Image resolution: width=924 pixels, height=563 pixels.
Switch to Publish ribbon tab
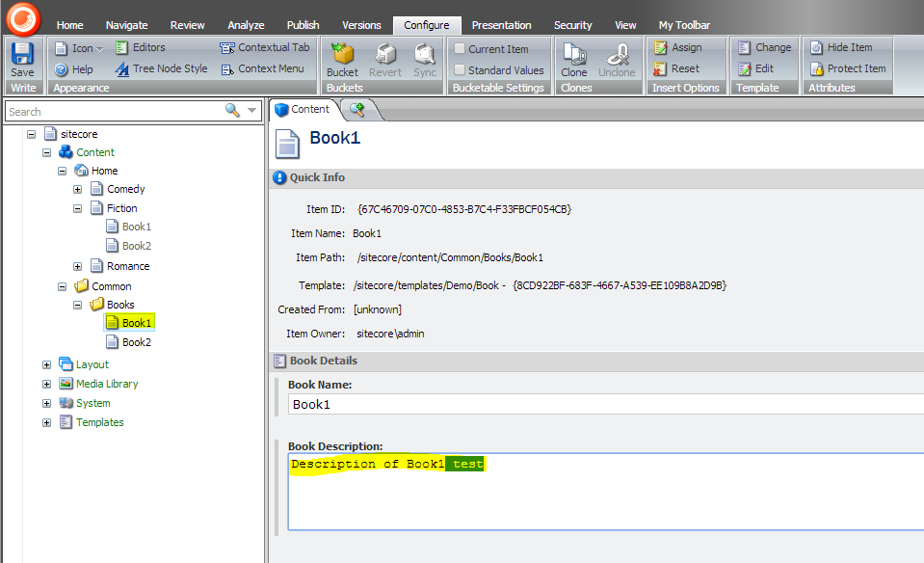pyautogui.click(x=303, y=25)
